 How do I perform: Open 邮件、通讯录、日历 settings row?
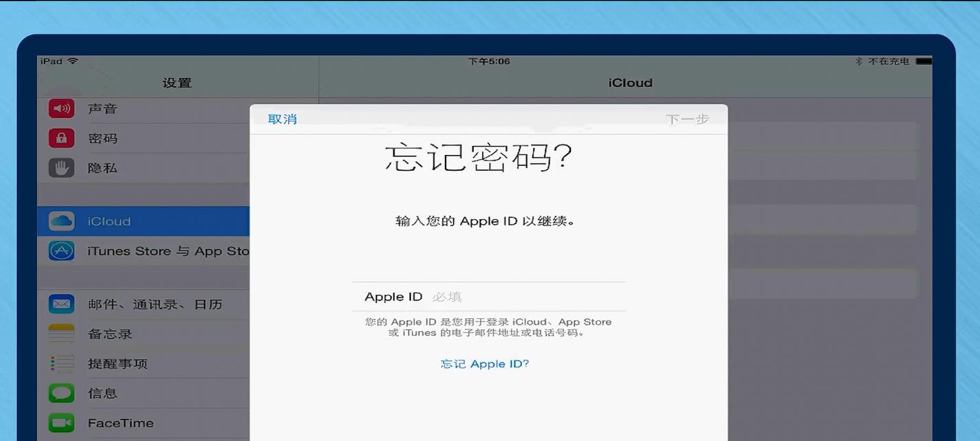143,304
